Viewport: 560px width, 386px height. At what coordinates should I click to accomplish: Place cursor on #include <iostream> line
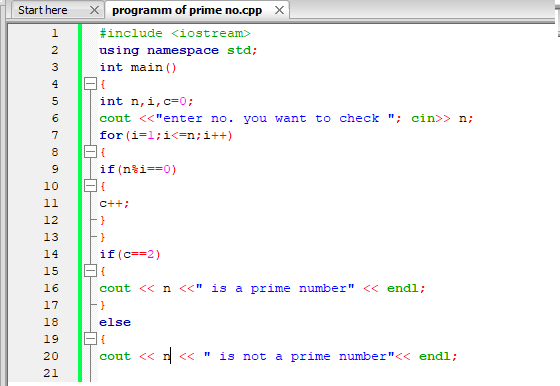click(175, 33)
